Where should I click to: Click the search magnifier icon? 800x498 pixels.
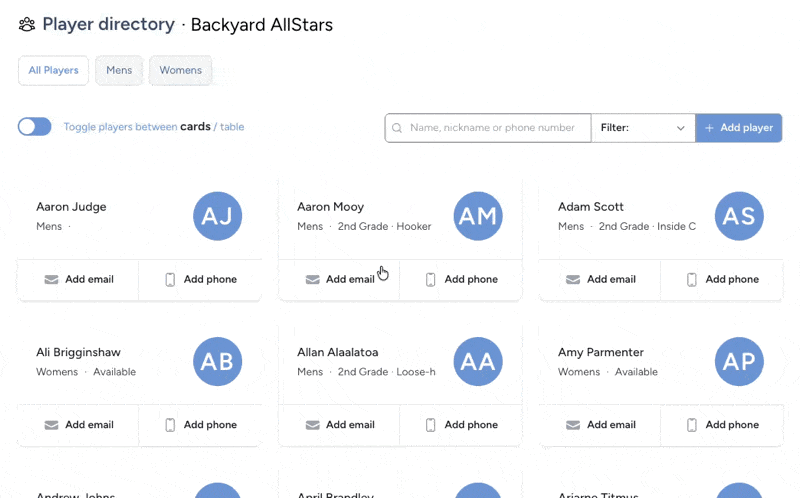(397, 128)
